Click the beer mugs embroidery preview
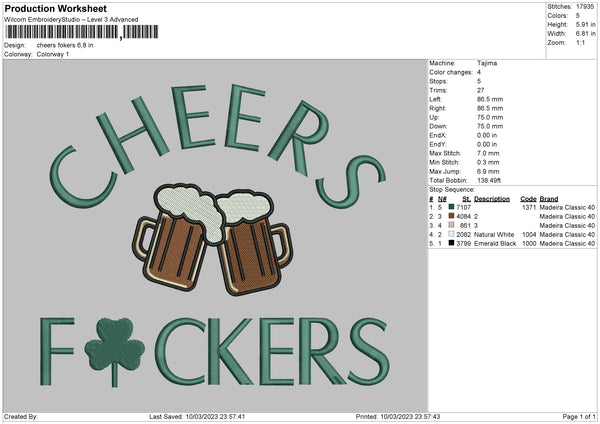 coord(212,239)
